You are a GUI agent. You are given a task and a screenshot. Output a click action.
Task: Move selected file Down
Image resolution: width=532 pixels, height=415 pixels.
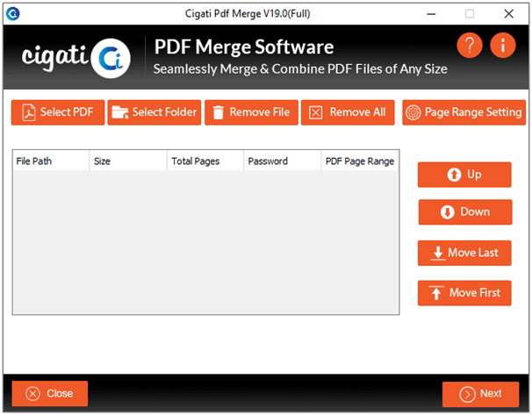465,212
